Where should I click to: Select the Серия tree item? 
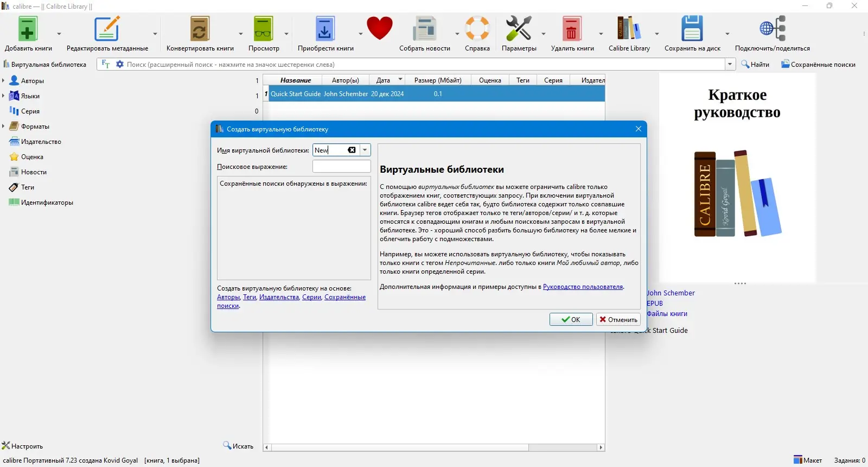[x=30, y=111]
